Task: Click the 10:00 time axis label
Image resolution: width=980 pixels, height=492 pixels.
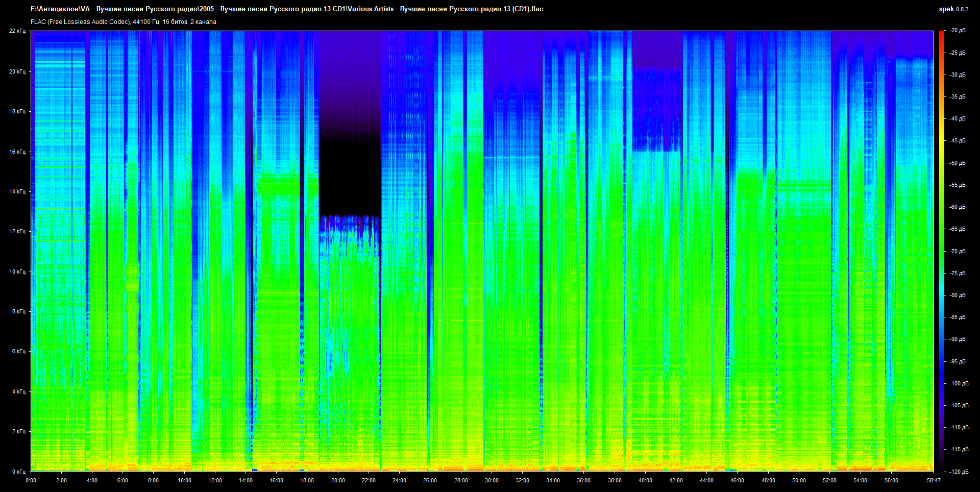Action: (184, 480)
